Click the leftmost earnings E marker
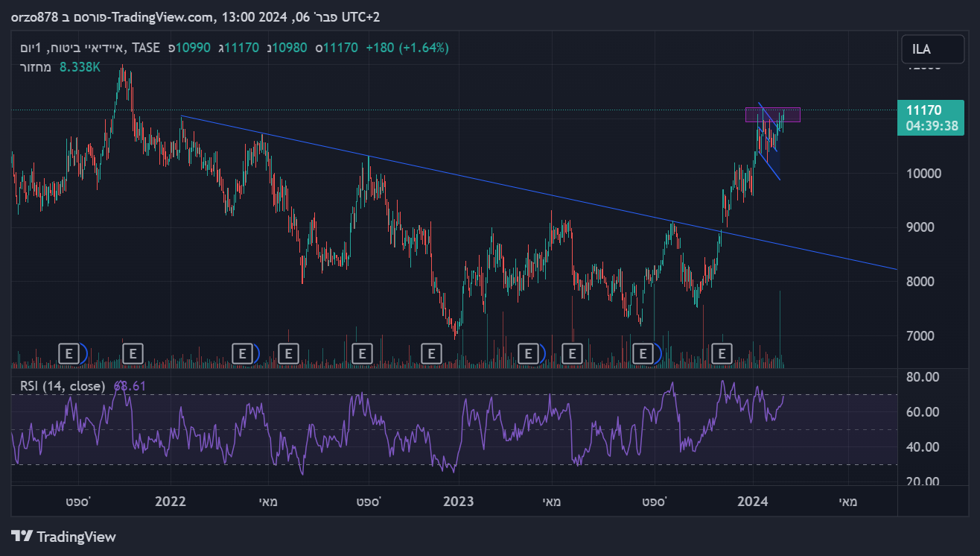Viewport: 980px width, 556px height. (69, 353)
